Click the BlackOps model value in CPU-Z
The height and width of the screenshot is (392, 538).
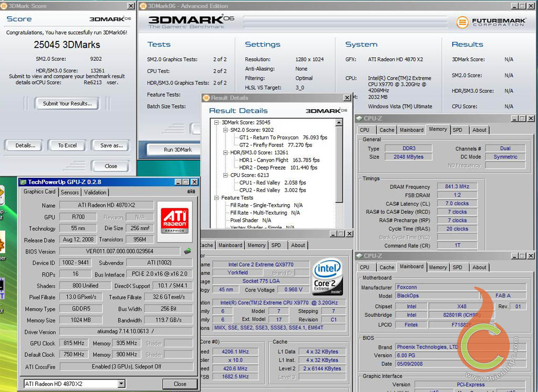click(437, 296)
